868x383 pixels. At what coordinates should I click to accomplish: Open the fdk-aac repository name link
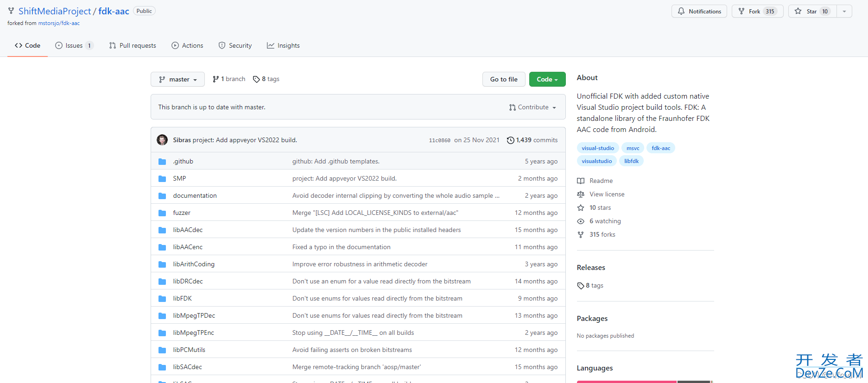click(x=114, y=11)
